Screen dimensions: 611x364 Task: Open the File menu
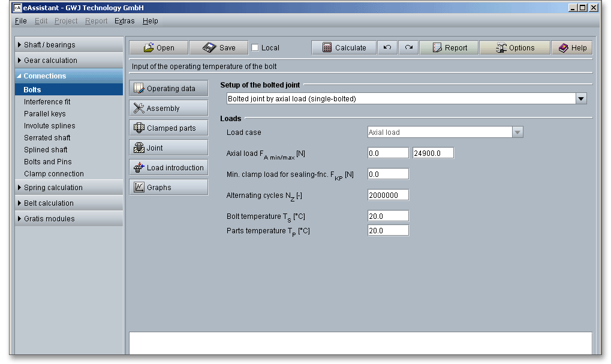(x=20, y=21)
